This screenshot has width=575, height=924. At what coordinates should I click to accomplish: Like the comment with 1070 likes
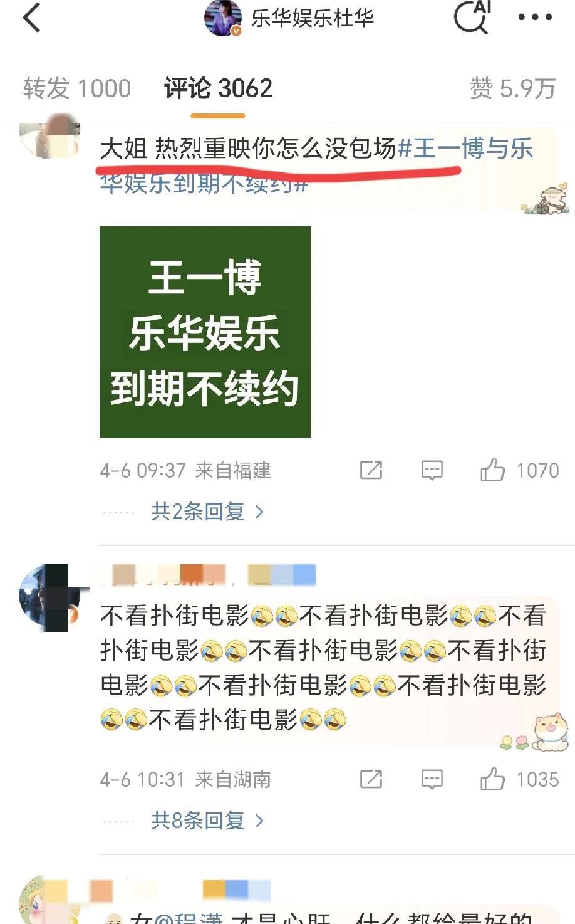[519, 470]
